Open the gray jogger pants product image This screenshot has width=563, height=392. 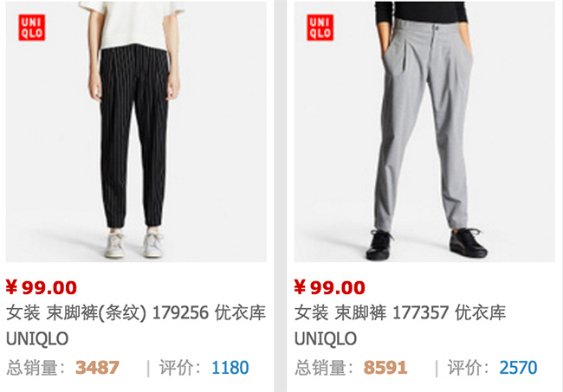point(424,132)
